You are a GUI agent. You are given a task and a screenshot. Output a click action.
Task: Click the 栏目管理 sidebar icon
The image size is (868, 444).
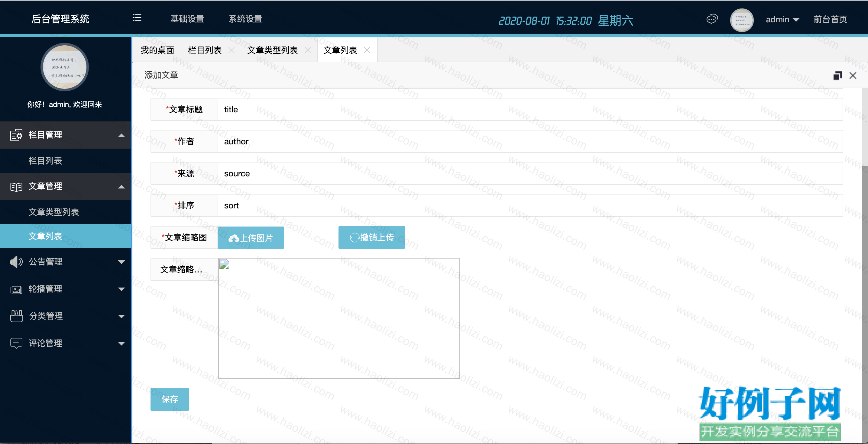(x=16, y=135)
